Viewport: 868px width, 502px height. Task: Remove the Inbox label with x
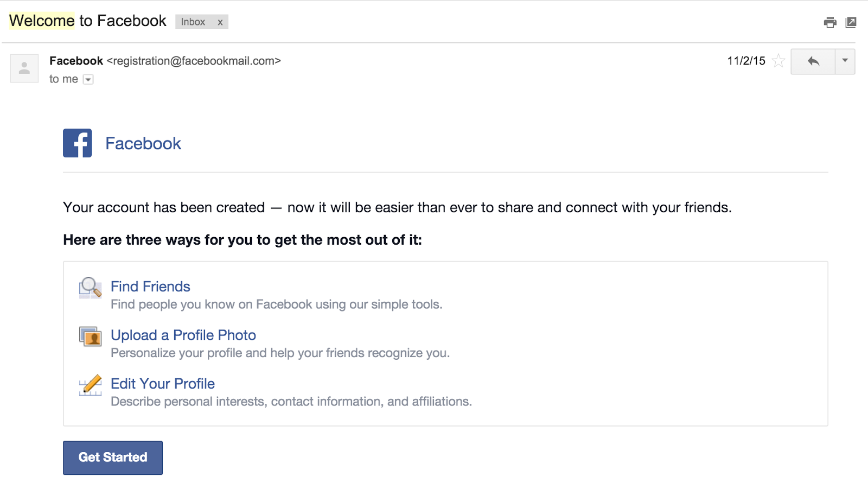click(x=220, y=22)
